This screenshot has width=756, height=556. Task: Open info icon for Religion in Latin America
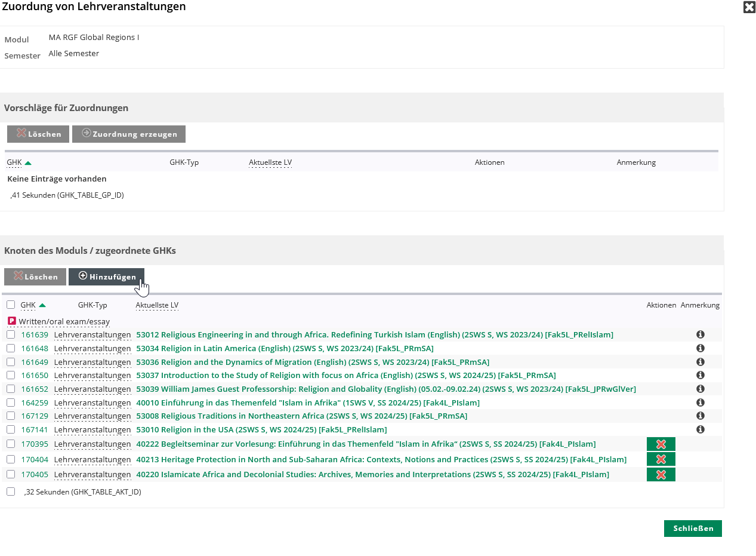[701, 348]
